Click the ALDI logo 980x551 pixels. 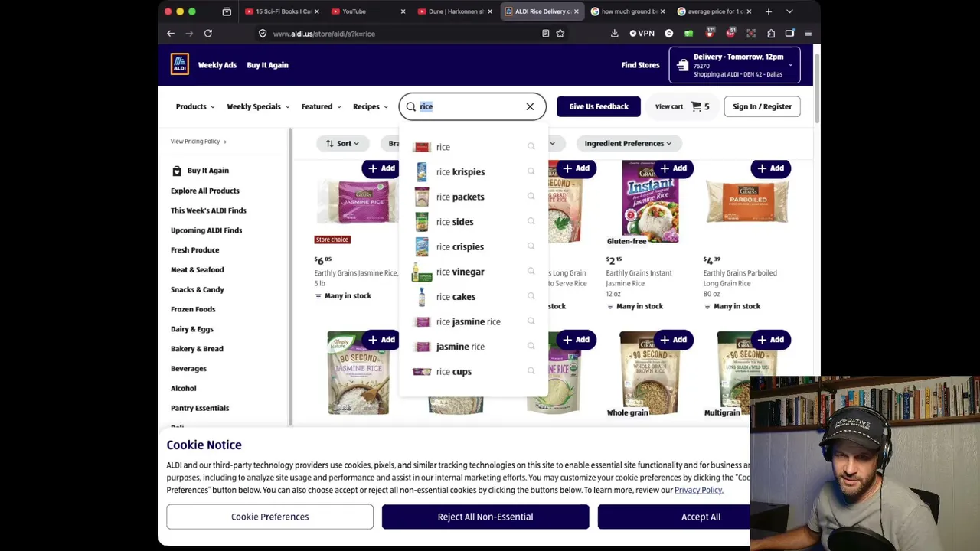point(179,64)
